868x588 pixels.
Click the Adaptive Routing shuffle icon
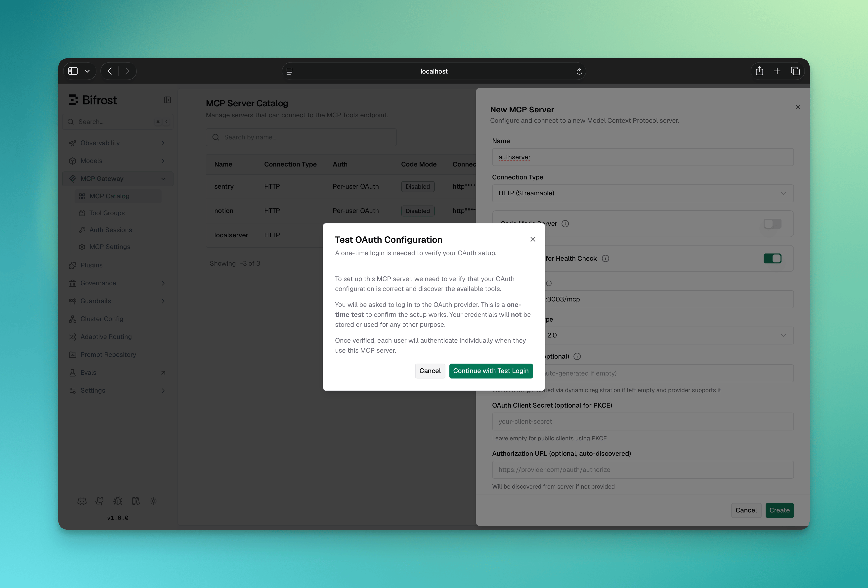click(73, 337)
